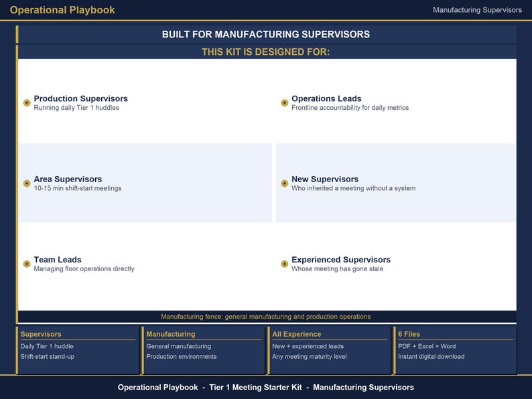The image size is (532, 399).
Task: Click the bullet icon beside Team Leads
Action: point(27,264)
